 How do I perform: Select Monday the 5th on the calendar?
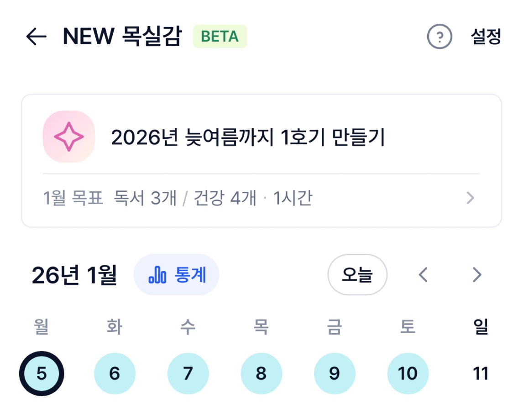coord(42,373)
